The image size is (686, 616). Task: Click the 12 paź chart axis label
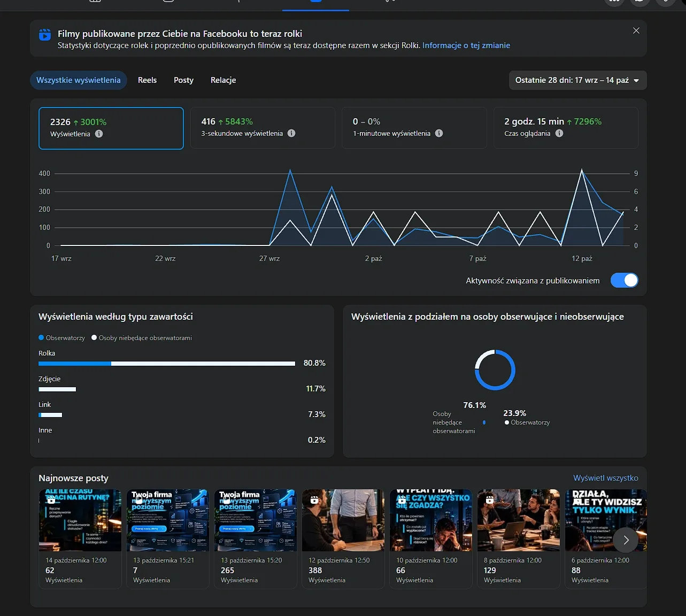tap(582, 258)
